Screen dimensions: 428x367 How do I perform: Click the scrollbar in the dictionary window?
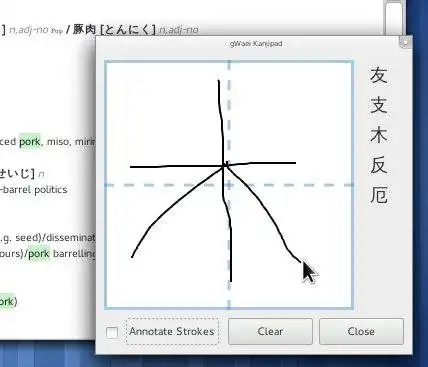(x=393, y=17)
